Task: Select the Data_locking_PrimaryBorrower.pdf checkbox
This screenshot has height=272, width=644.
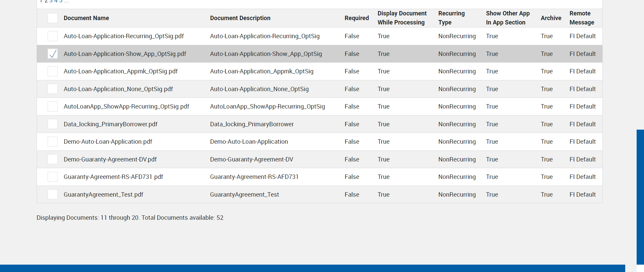Action: (x=53, y=124)
